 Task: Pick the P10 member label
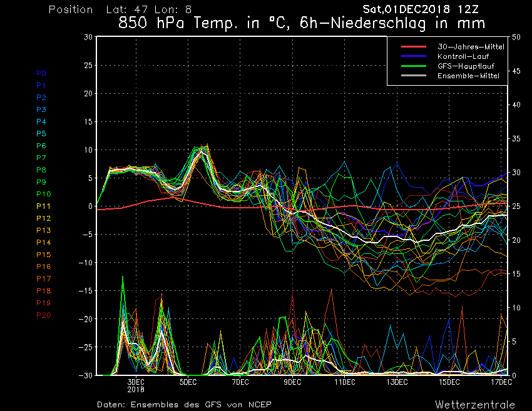tap(44, 194)
